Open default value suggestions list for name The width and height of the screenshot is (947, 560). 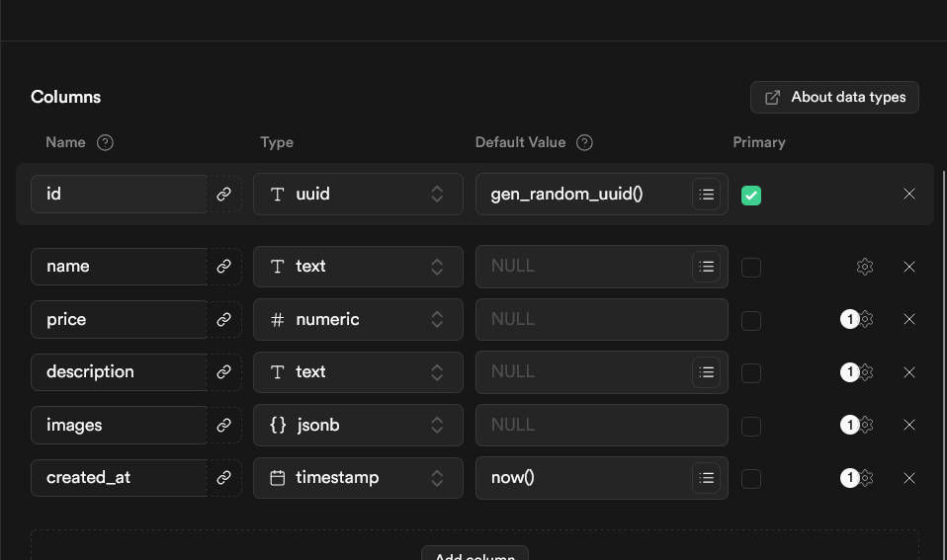(x=706, y=267)
